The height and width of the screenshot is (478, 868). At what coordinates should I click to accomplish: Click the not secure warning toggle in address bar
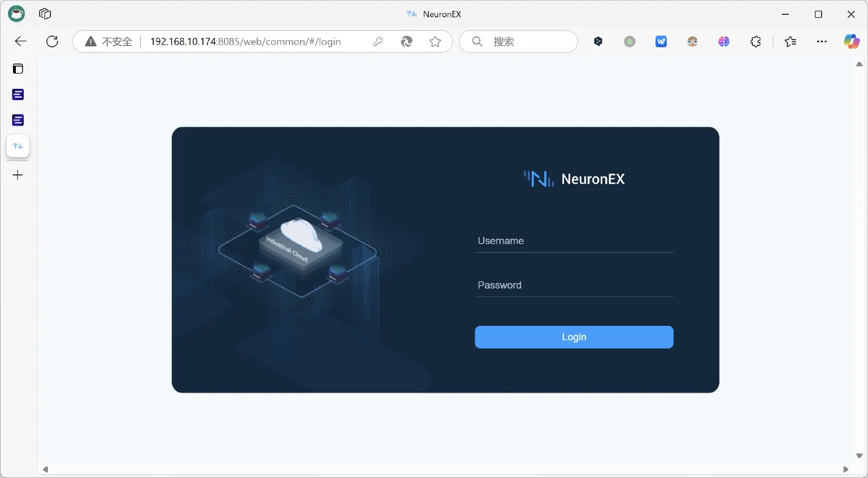click(x=106, y=41)
